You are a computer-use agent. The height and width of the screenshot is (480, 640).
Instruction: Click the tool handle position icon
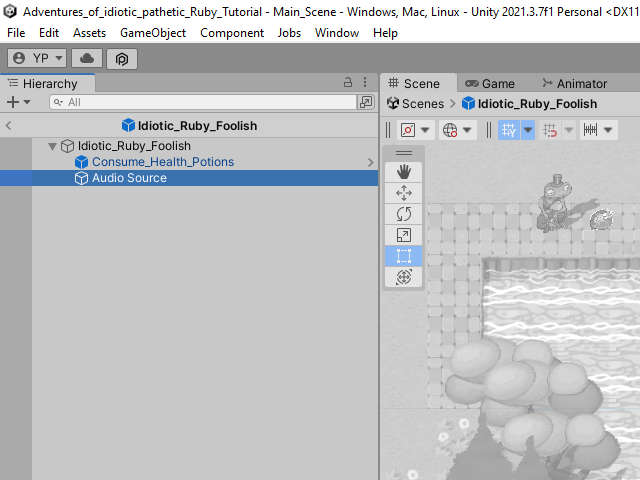click(408, 130)
